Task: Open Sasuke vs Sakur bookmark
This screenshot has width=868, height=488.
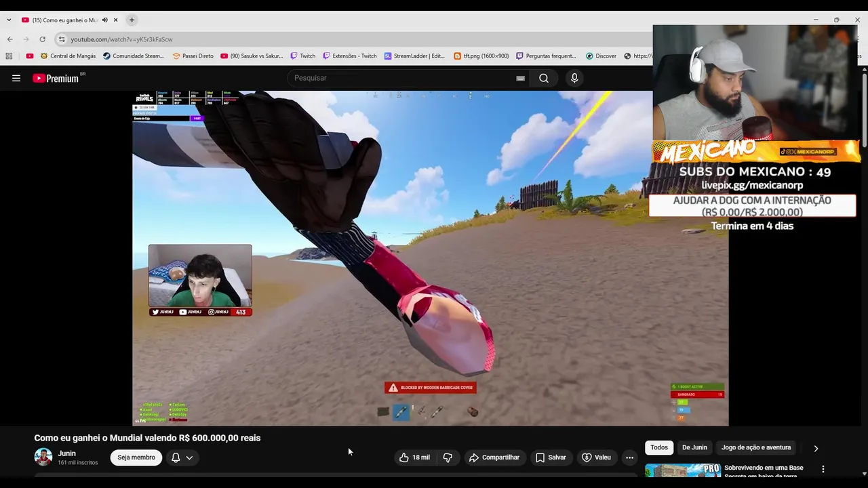Action: (x=252, y=56)
